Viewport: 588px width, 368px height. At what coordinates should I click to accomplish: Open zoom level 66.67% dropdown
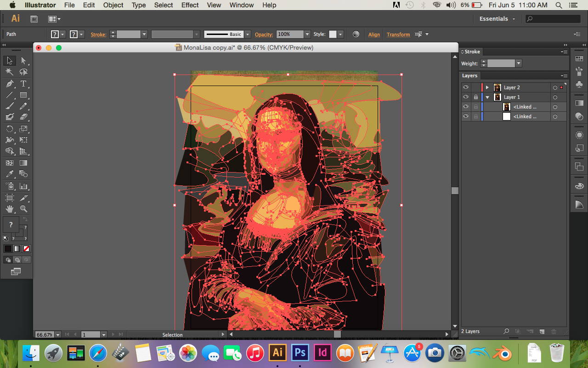pyautogui.click(x=58, y=334)
